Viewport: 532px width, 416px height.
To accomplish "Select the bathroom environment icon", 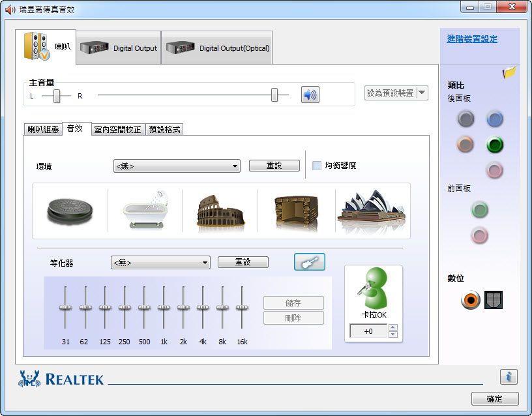I will coord(145,209).
